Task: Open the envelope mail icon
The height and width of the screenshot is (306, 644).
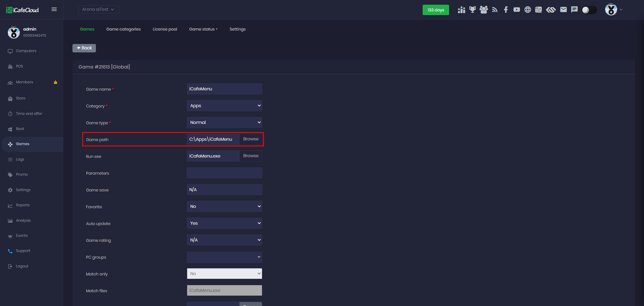Action: click(x=563, y=10)
